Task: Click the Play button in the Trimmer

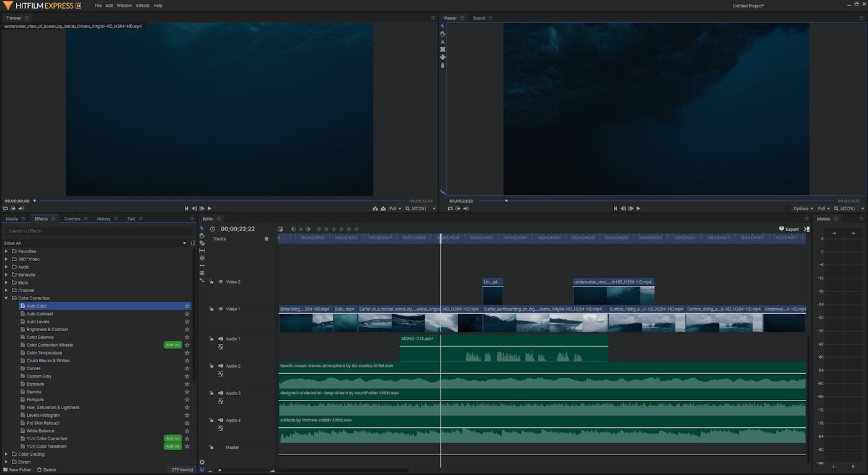Action: tap(210, 209)
